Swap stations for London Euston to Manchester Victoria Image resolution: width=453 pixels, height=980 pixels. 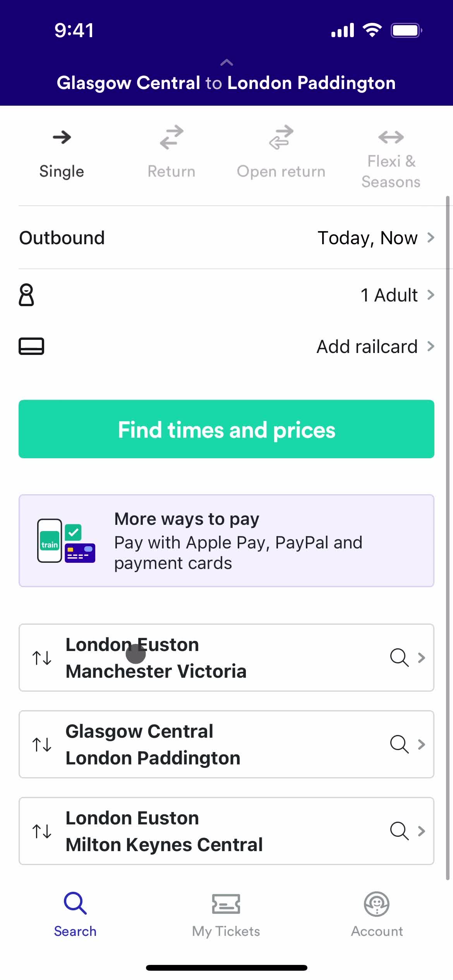42,658
